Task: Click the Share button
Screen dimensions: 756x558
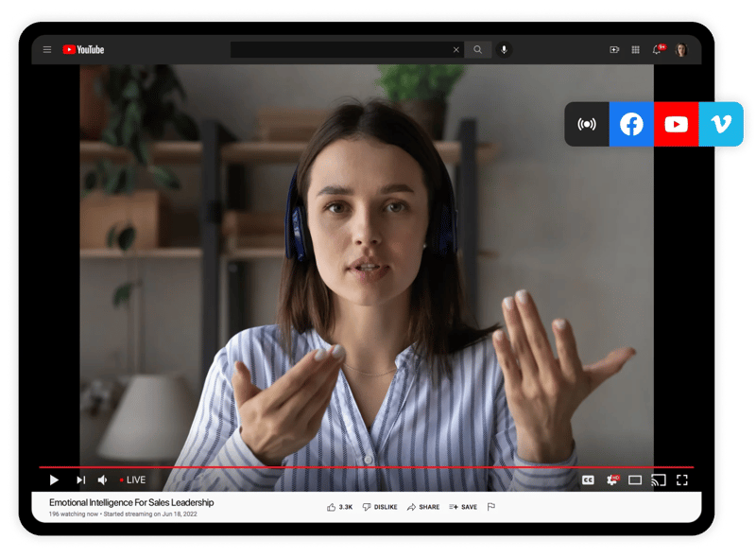Action: tap(421, 507)
